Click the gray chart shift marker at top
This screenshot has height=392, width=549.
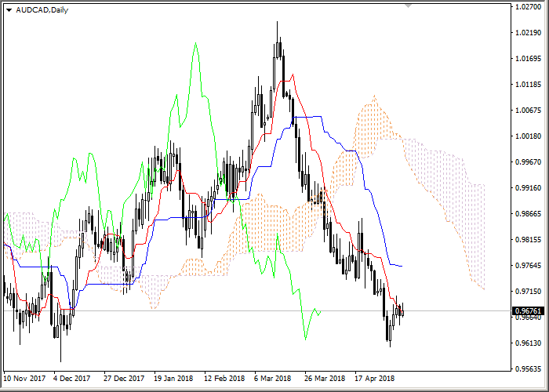(x=408, y=5)
